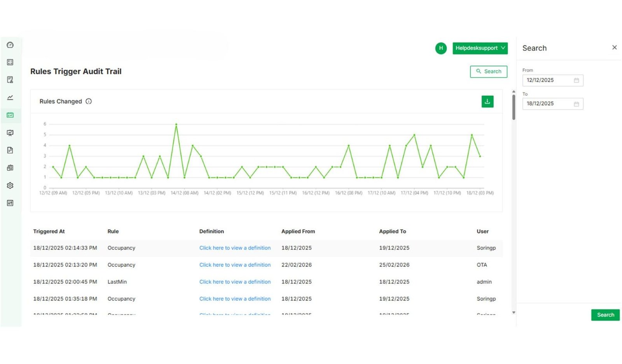View definition for the LastMin rule row

(235, 282)
